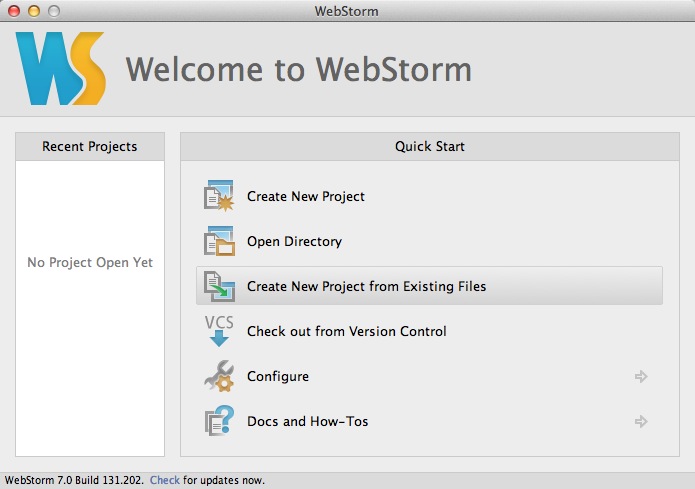This screenshot has height=489, width=695.
Task: Open the Configure entry label
Action: click(278, 376)
